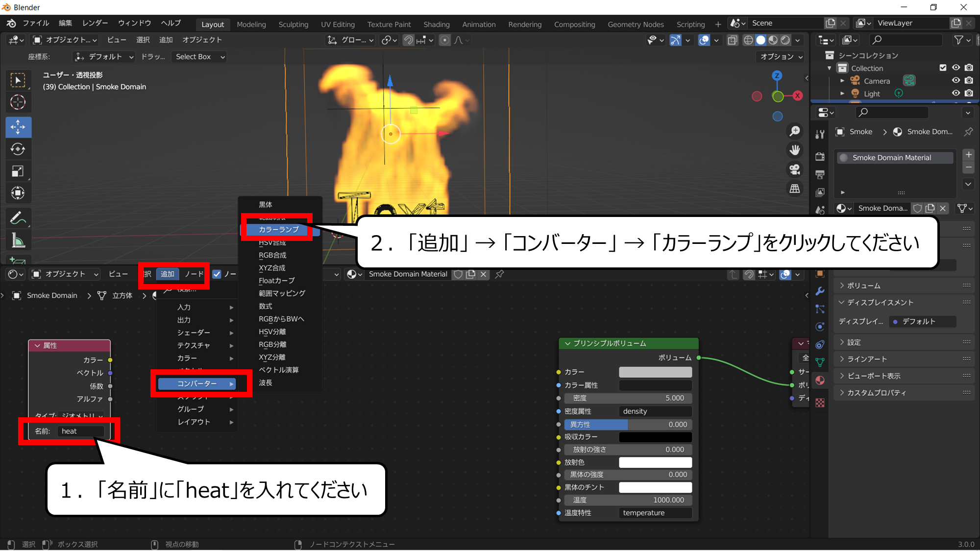Toggle X-ray display in viewport header
980x551 pixels.
tap(733, 40)
